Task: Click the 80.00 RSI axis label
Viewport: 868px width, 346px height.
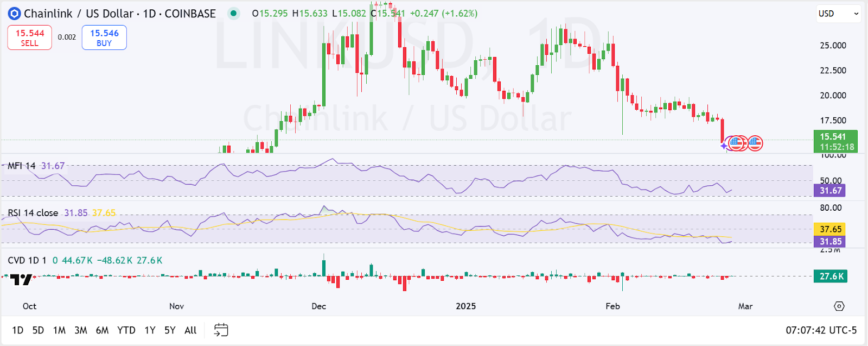Action: (x=831, y=208)
